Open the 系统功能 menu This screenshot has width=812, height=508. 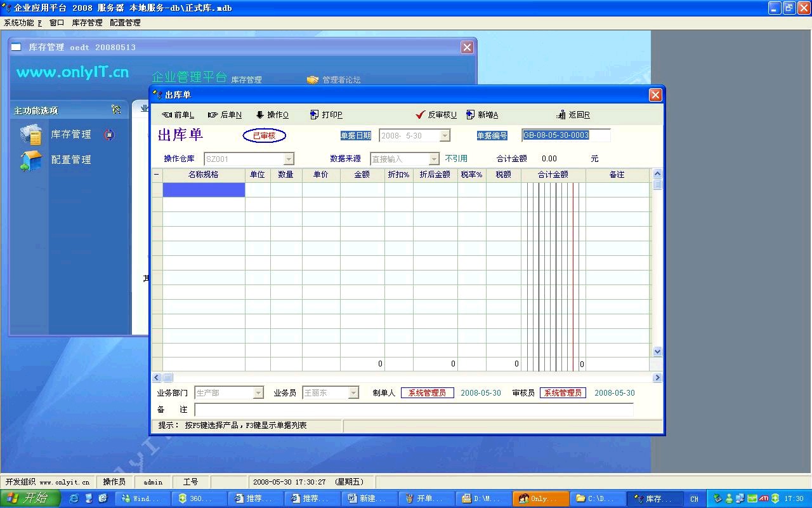click(22, 22)
